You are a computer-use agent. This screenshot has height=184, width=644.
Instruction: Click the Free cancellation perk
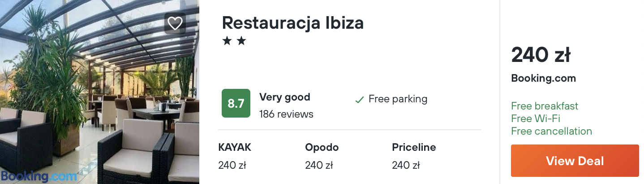click(x=551, y=131)
